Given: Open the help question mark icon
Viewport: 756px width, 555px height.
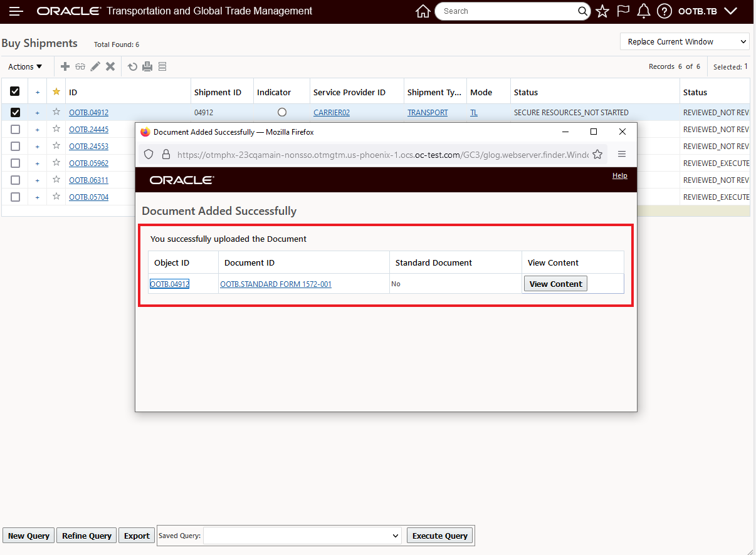Looking at the screenshot, I should click(x=664, y=11).
